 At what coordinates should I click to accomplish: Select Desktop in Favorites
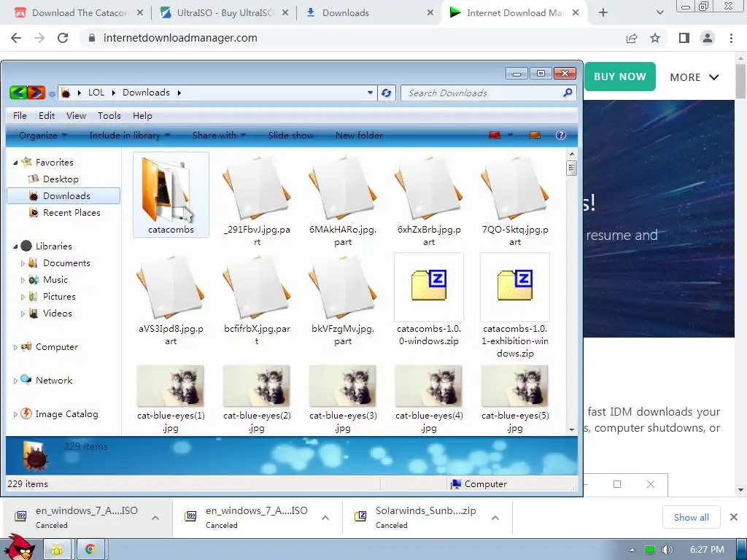[x=61, y=179]
